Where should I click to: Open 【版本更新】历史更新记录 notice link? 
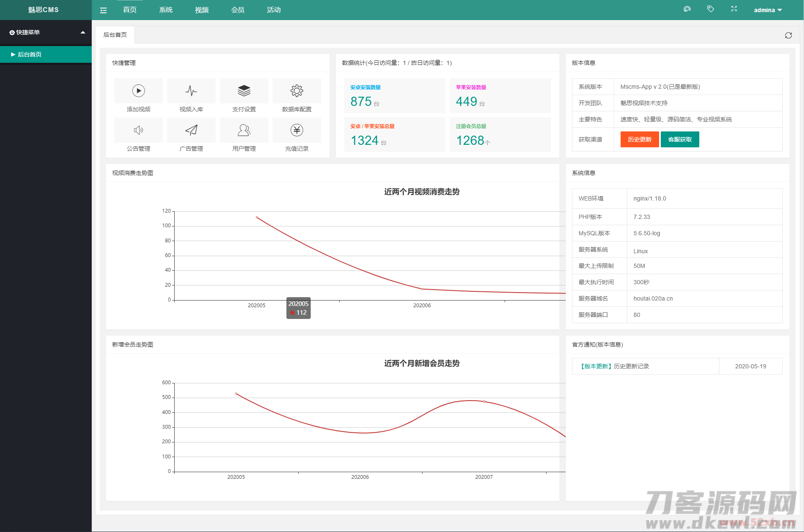click(614, 366)
